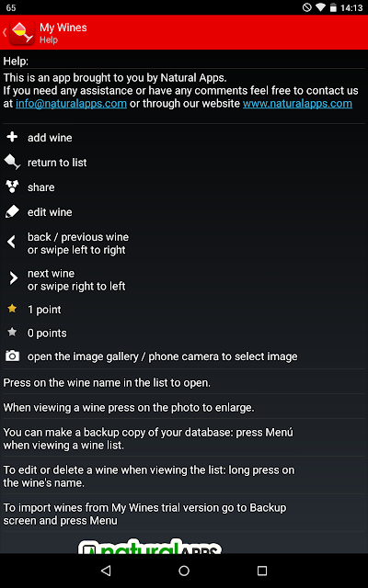This screenshot has height=588, width=368.
Task: Click the camera icon for image gallery
Action: (x=12, y=356)
